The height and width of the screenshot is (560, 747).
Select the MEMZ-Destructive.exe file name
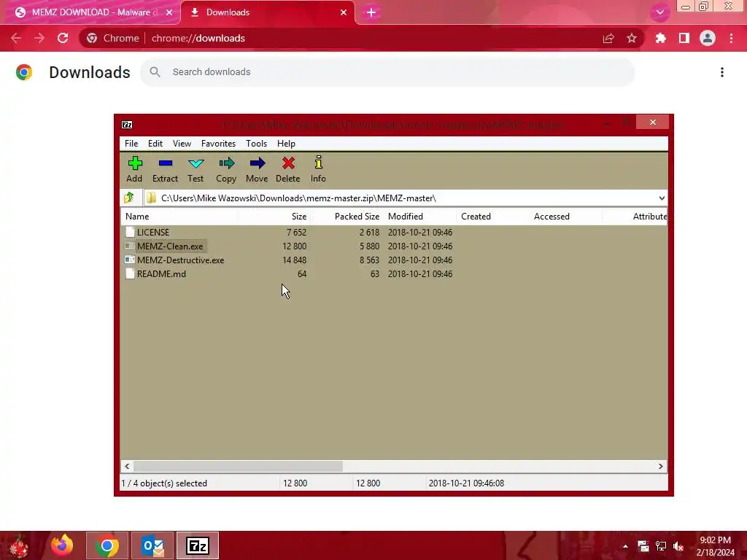click(x=181, y=260)
